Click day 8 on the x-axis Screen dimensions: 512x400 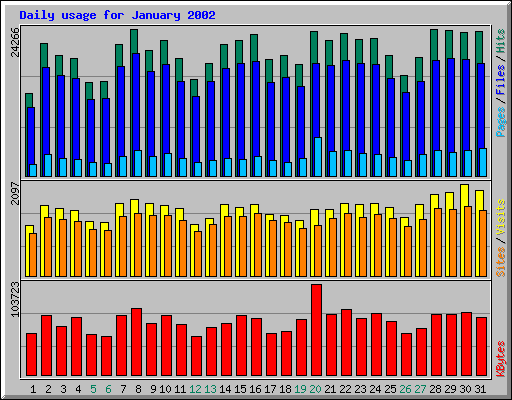click(x=138, y=389)
